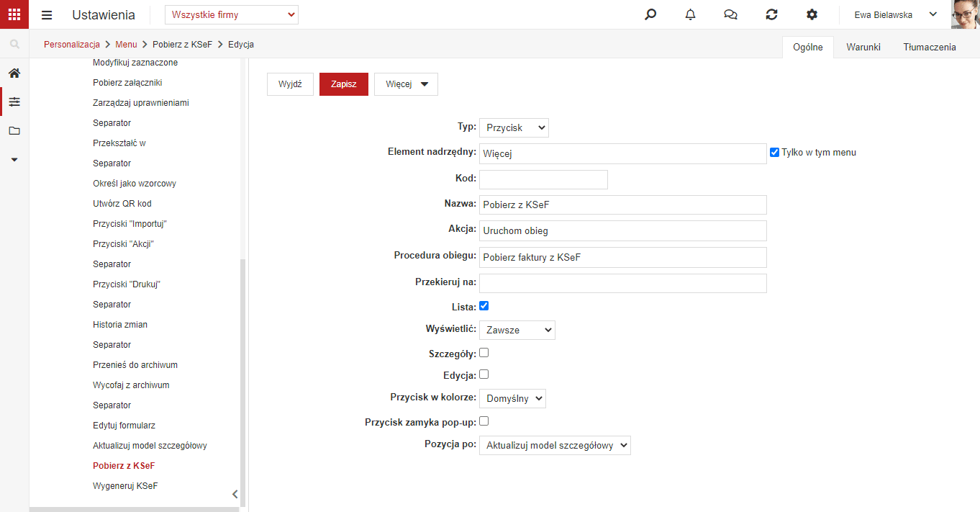Open the notifications bell icon

coord(691,14)
